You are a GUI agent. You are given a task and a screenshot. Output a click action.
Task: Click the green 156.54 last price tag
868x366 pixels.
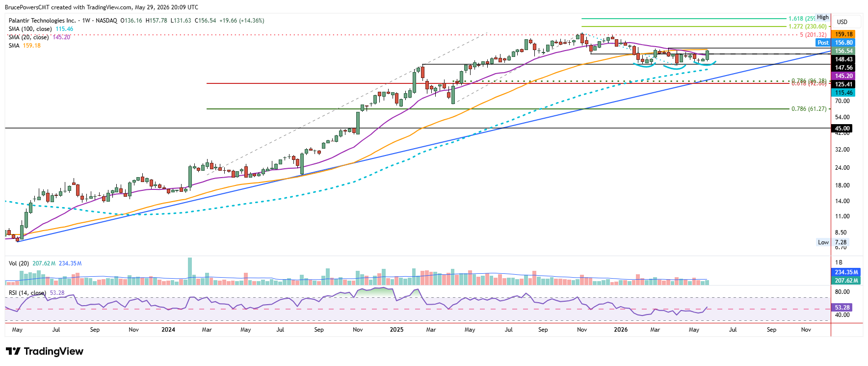[843, 51]
